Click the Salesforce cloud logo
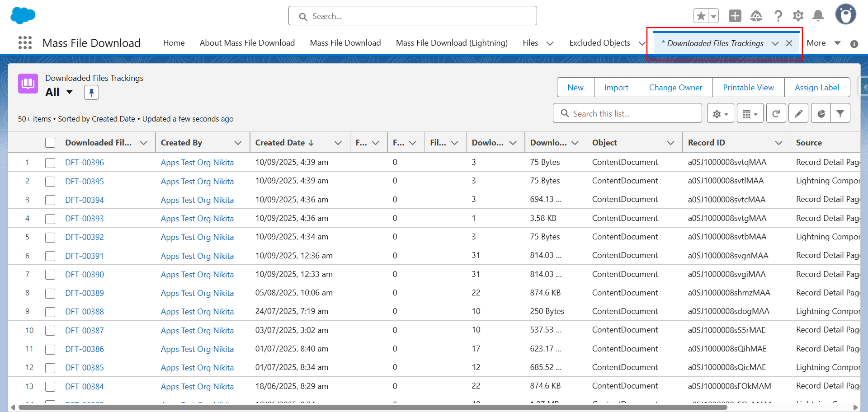Screen dimensions: 868x412 23,15
